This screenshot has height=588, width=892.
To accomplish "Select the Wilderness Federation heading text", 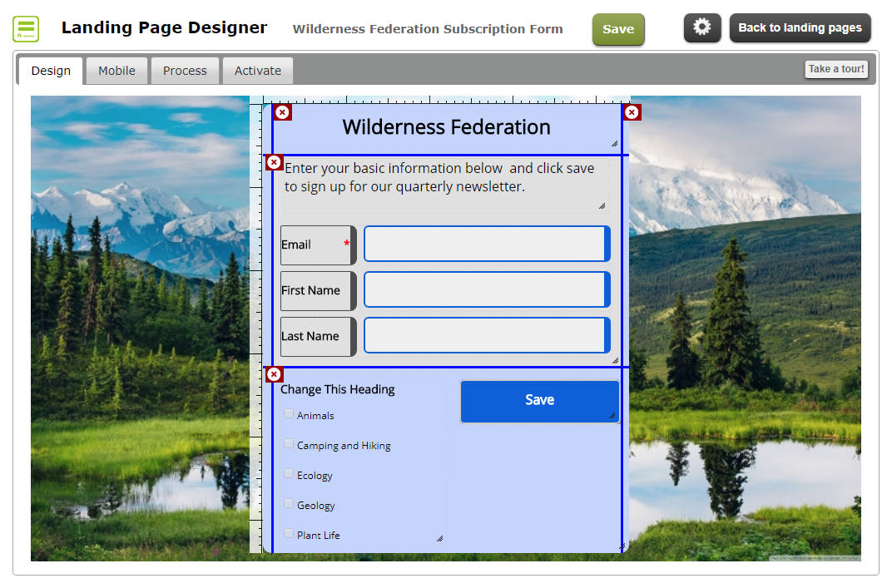I will coord(447,127).
